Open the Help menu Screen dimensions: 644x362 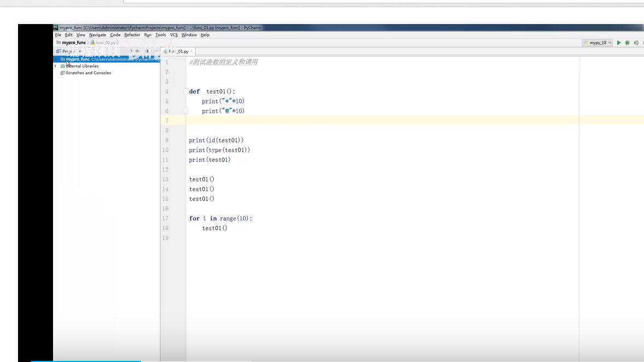click(x=205, y=35)
